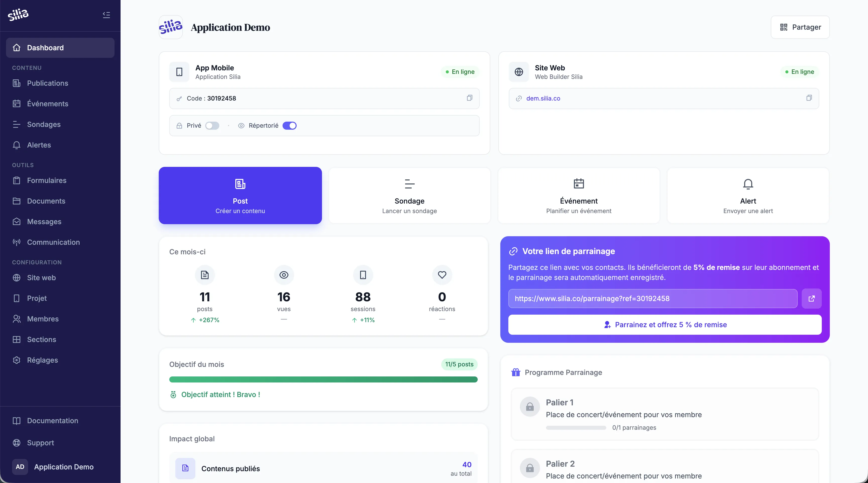Image resolution: width=868 pixels, height=483 pixels.
Task: Open Réglages settings page
Action: [x=42, y=360]
